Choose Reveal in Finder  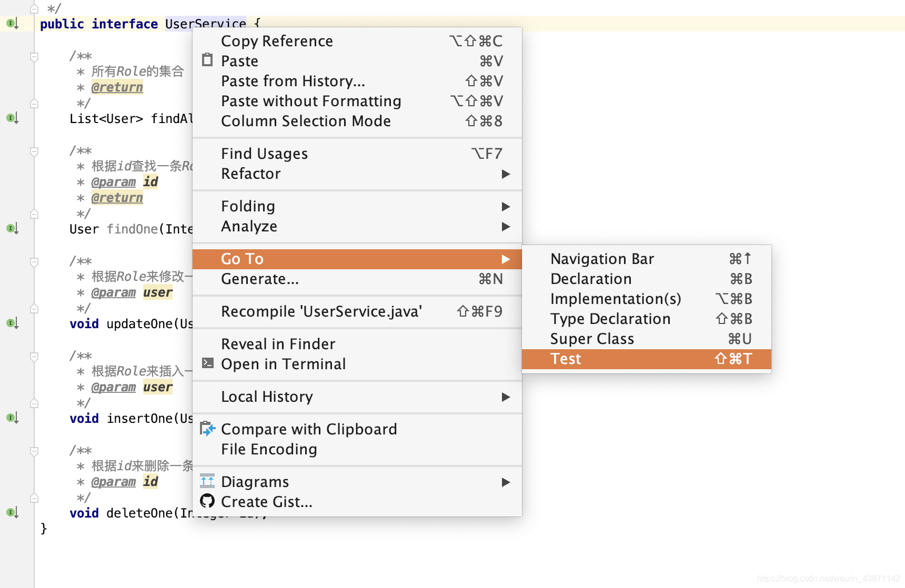[357, 344]
